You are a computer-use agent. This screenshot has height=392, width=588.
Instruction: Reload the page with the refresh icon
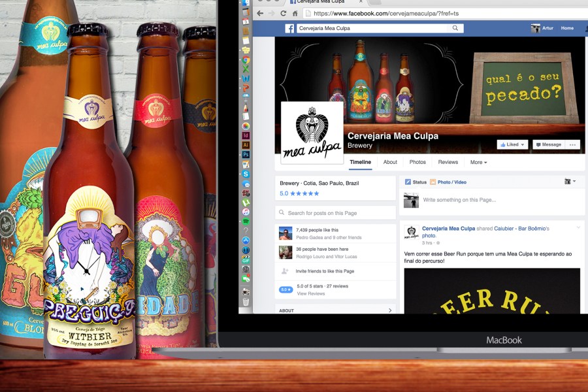283,13
